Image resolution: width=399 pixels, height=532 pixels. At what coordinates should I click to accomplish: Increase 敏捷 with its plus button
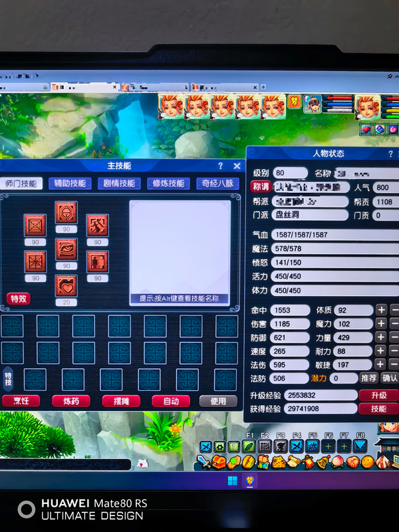click(x=381, y=364)
